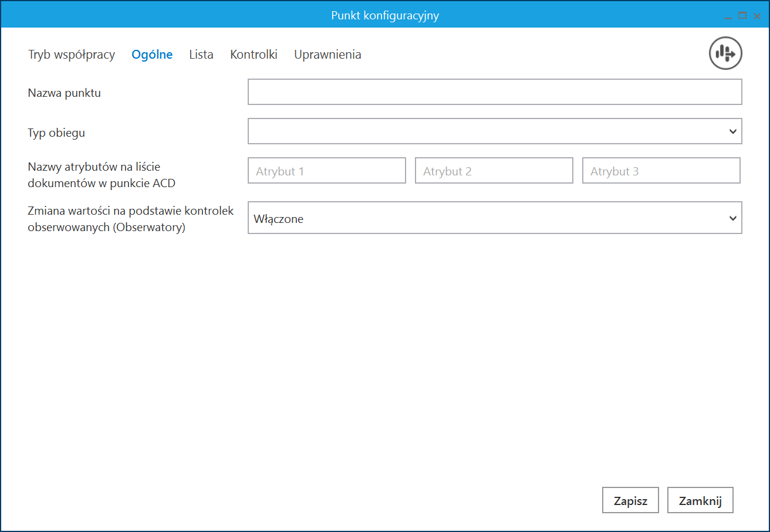Minimize the Punkt konfiguracyjny window
Screen dimensions: 770x532
(728, 16)
